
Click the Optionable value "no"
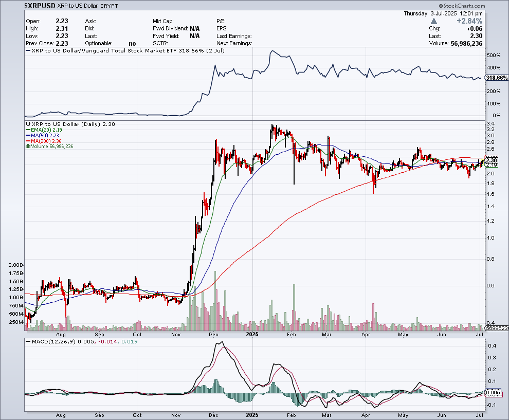[x=132, y=44]
